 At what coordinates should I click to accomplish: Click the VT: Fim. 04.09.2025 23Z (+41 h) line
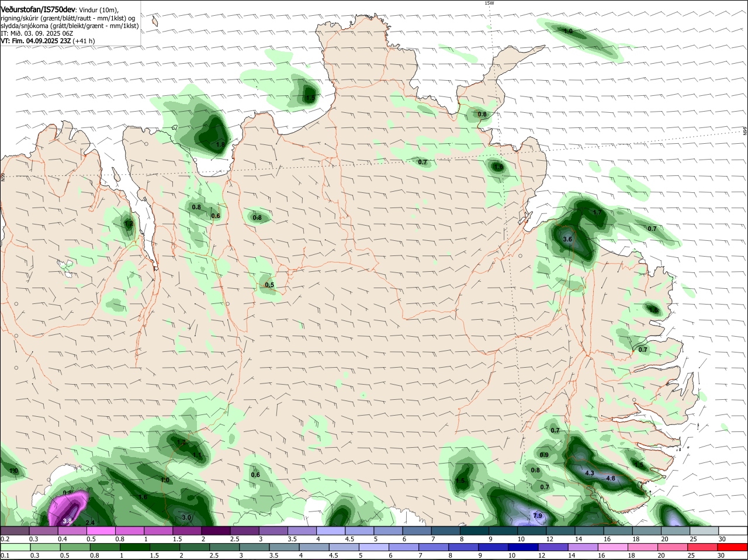point(47,41)
